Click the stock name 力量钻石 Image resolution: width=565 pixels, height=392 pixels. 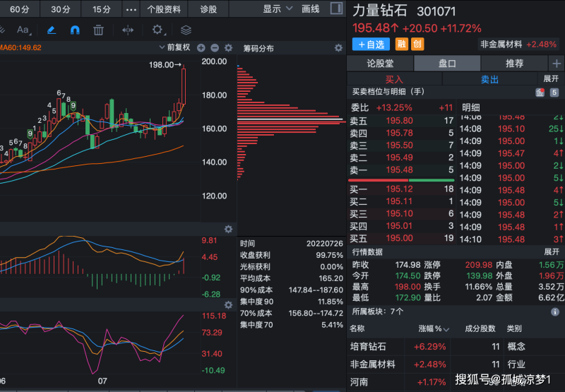380,11
